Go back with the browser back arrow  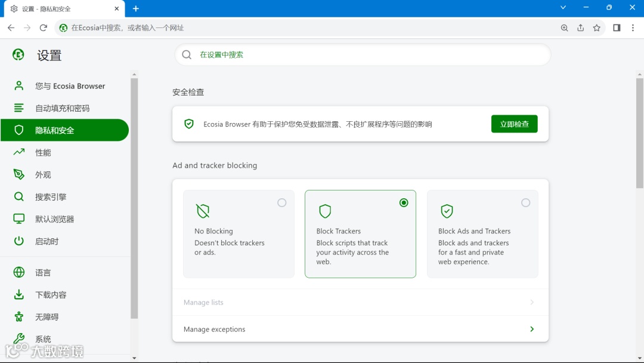coord(11,27)
